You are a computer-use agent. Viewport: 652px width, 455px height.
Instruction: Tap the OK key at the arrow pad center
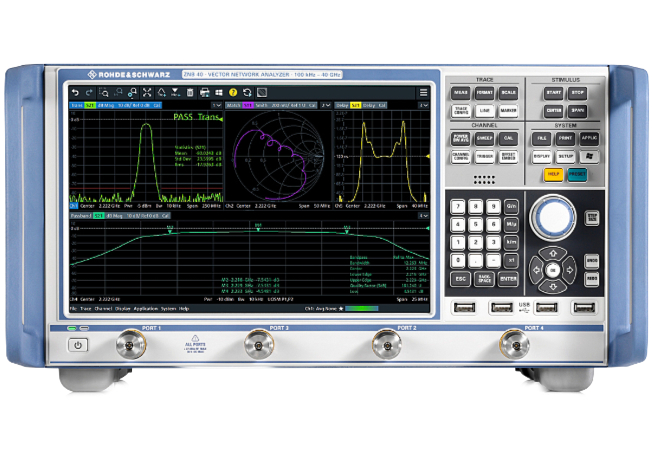pyautogui.click(x=553, y=270)
